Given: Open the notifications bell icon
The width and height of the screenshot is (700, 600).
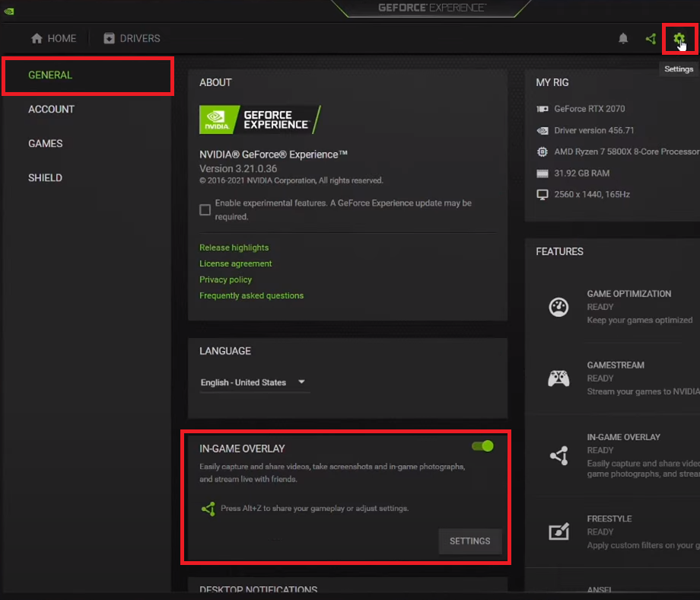Looking at the screenshot, I should point(623,38).
